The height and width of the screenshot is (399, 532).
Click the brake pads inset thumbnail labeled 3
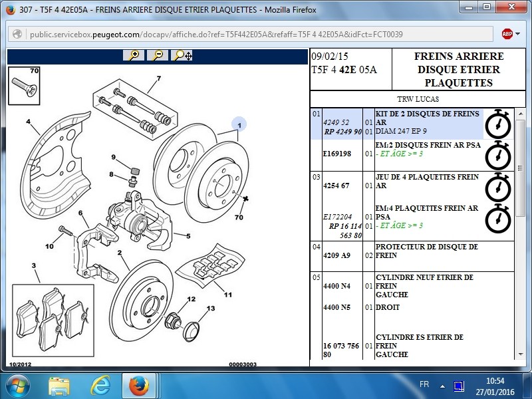53,321
